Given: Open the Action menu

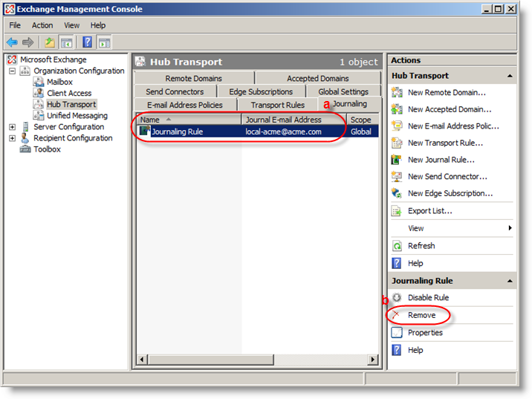Looking at the screenshot, I should coord(42,25).
